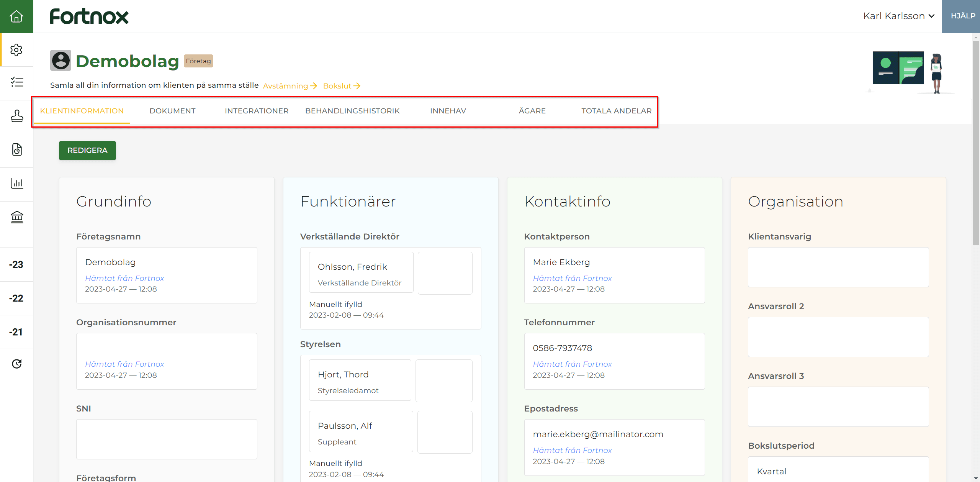980x482 pixels.
Task: Open the INNEHAV tab
Action: [448, 111]
